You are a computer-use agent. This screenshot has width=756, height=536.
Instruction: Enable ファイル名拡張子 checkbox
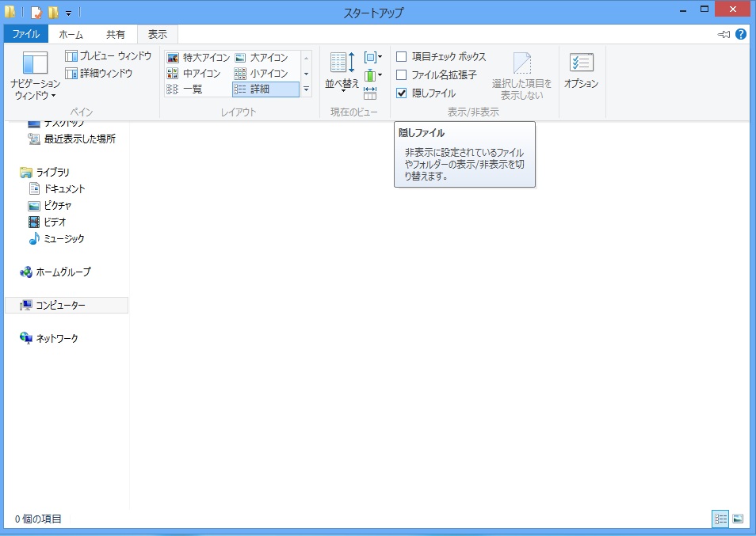coord(402,75)
